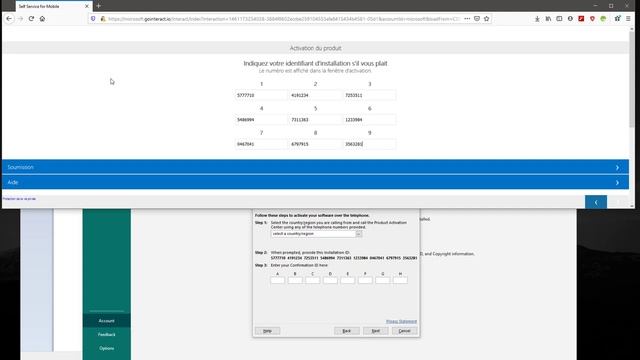The height and width of the screenshot is (360, 640).
Task: Click Confirmation ID box D in wizard
Action: click(330, 280)
